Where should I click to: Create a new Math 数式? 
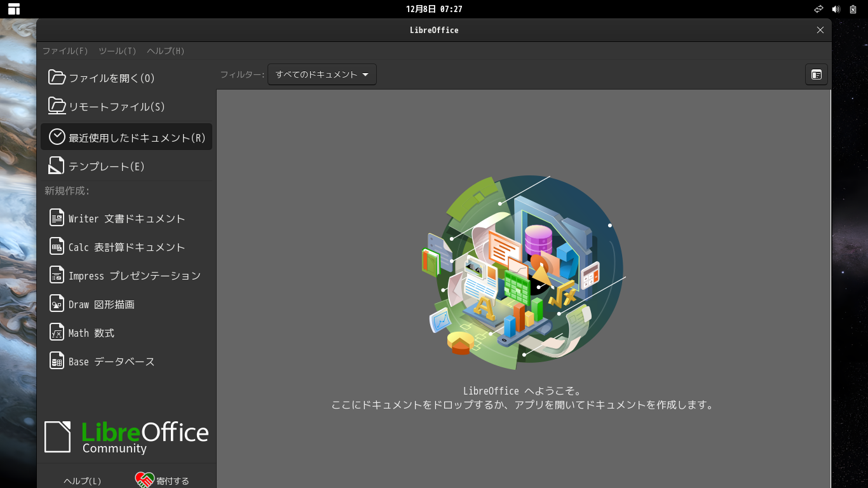pyautogui.click(x=126, y=333)
